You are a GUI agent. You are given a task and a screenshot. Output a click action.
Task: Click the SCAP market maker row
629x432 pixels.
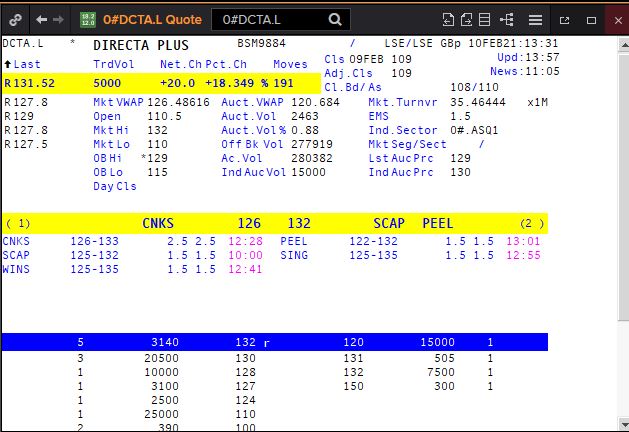pyautogui.click(x=133, y=256)
